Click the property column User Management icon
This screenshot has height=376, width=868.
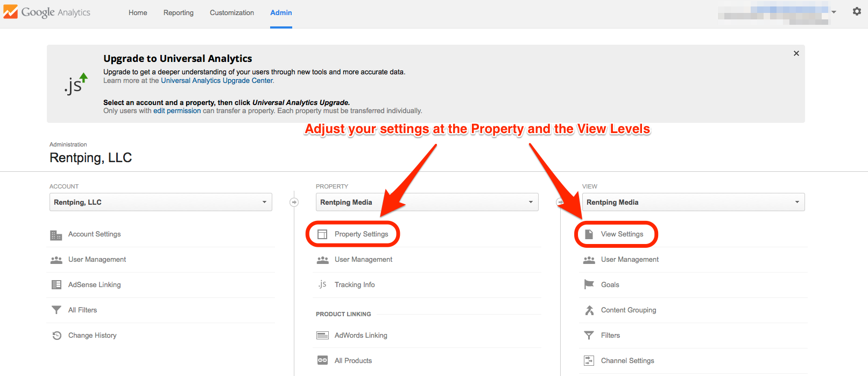[322, 260]
